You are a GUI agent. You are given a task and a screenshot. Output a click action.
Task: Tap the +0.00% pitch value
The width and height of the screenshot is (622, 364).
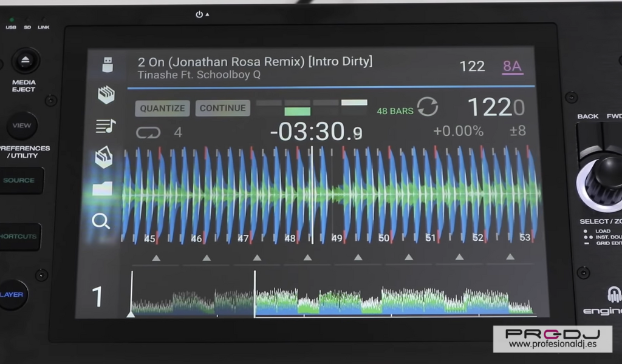tap(458, 131)
